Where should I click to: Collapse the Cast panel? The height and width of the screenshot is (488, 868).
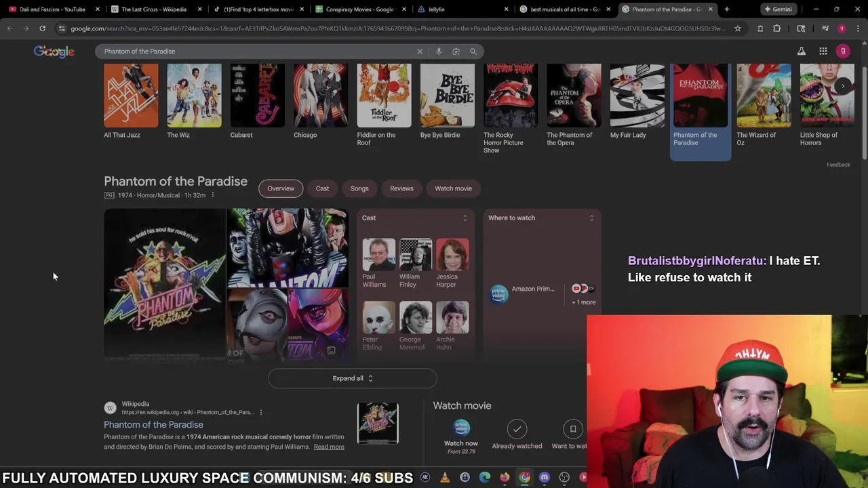465,218
